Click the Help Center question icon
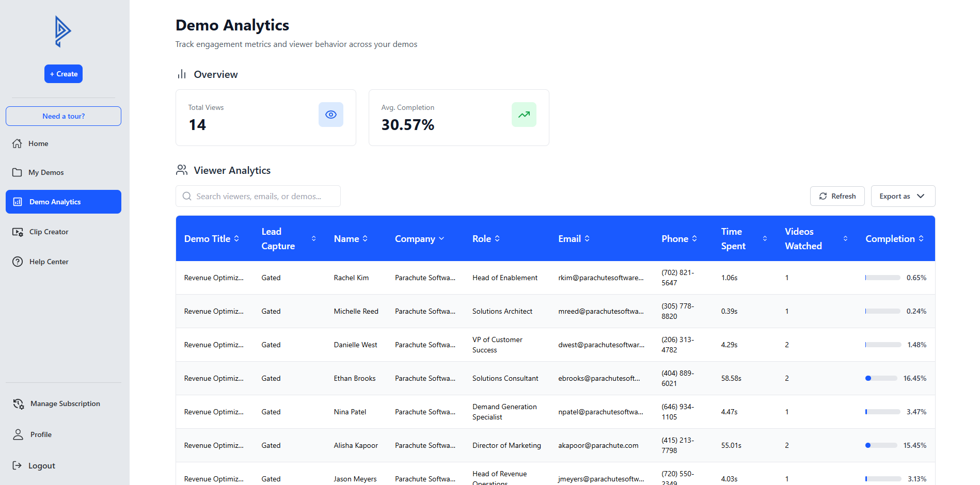Viewport: 980px width, 485px height. [x=18, y=262]
